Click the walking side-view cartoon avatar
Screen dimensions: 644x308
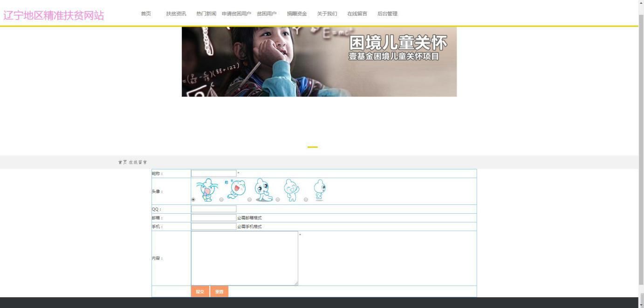click(x=320, y=190)
